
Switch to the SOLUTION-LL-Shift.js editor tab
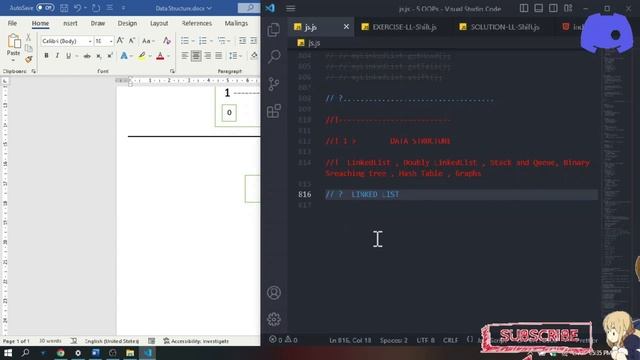pos(500,27)
